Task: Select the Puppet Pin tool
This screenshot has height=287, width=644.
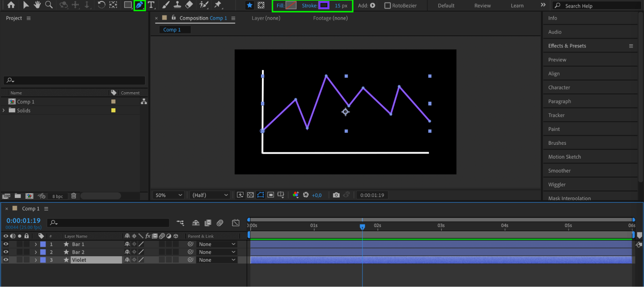Action: pos(218,5)
